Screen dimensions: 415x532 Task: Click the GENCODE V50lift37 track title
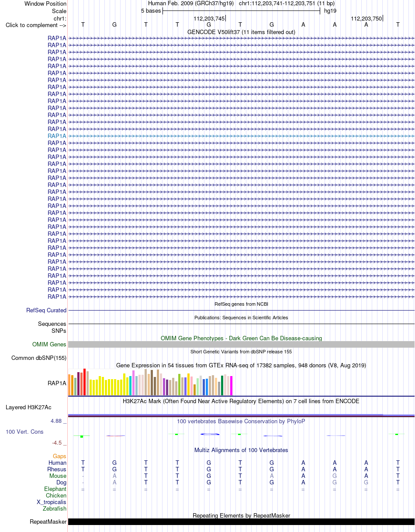(241, 32)
